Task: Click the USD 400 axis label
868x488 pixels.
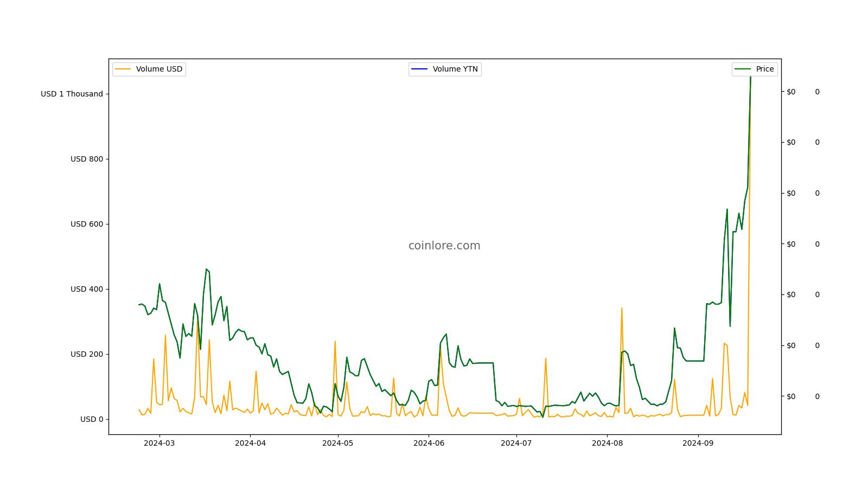Action: (x=87, y=289)
